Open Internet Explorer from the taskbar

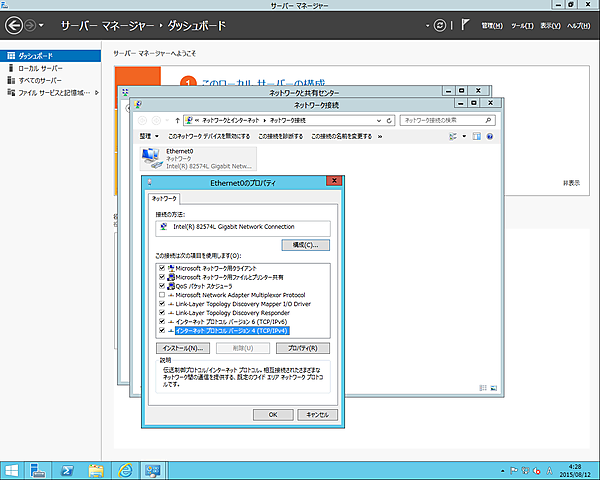(126, 468)
